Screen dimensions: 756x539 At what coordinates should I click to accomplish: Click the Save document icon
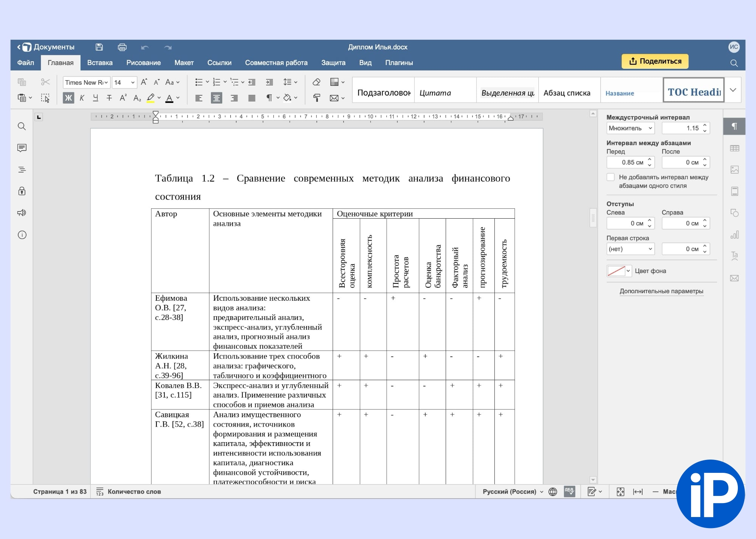point(99,47)
